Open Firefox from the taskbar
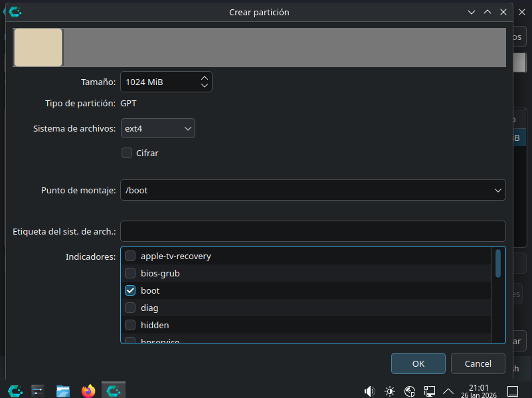532x398 pixels. coord(88,390)
